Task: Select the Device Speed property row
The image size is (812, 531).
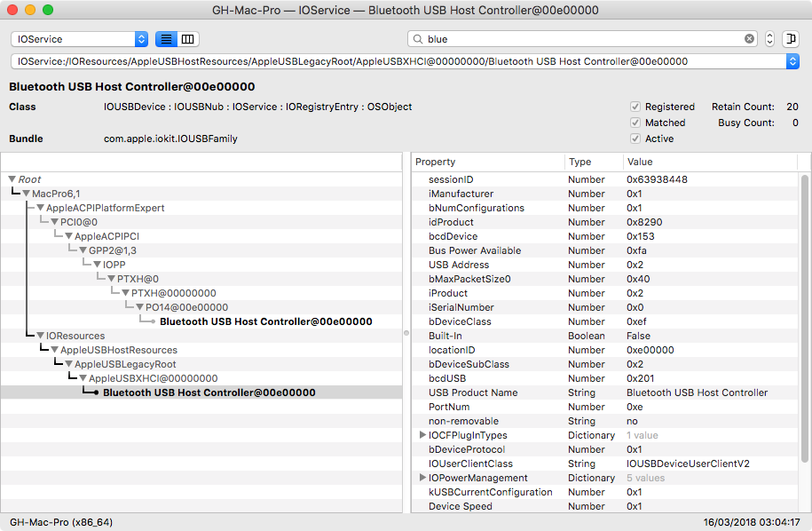Action: click(x=605, y=506)
